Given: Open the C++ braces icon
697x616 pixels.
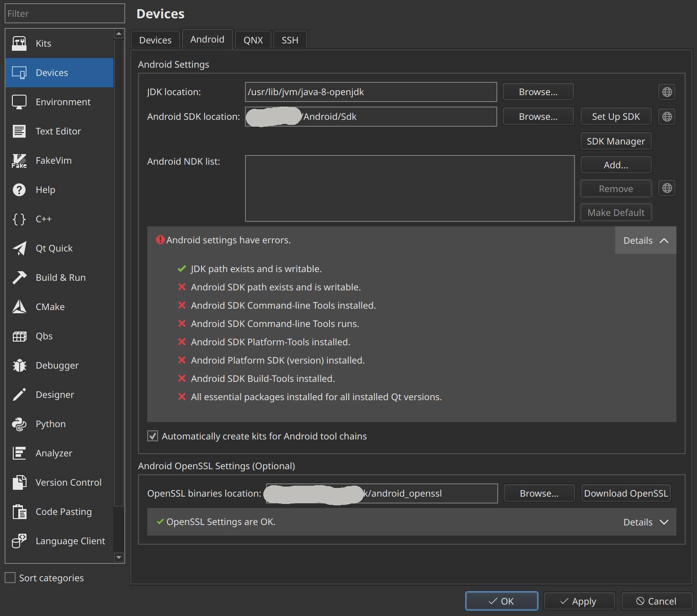Looking at the screenshot, I should 19,219.
